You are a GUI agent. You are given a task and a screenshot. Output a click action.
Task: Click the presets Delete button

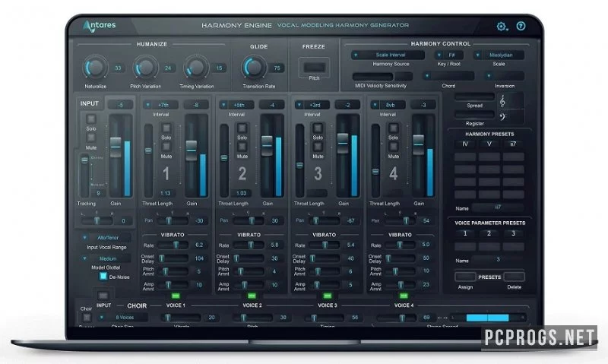coord(515,277)
